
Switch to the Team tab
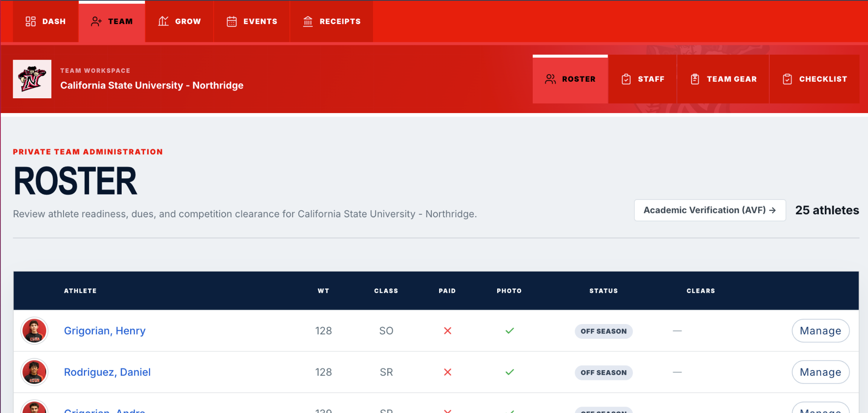(112, 21)
